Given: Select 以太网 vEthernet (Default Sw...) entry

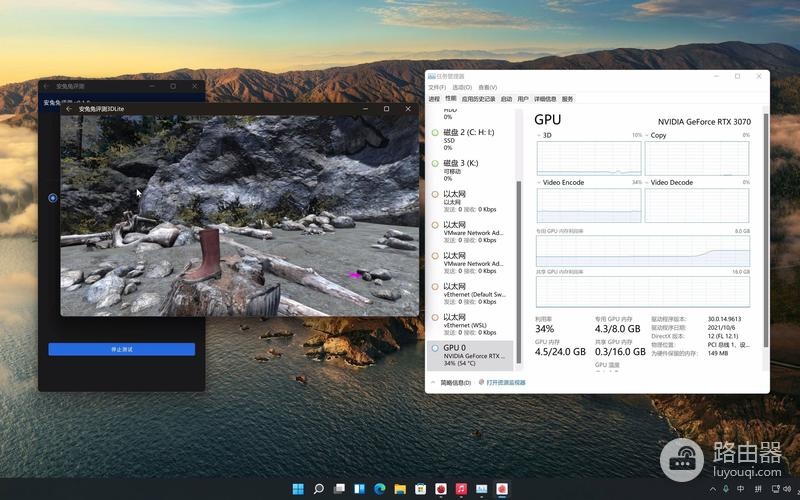Looking at the screenshot, I should [470, 293].
